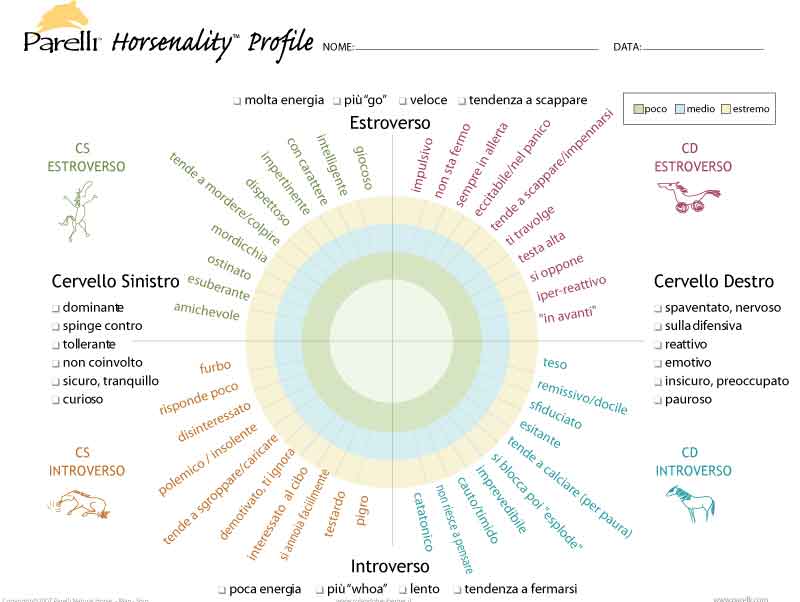Click the teal standing horse CD Introverso icon
This screenshot has height=602, width=800.
pyautogui.click(x=691, y=504)
